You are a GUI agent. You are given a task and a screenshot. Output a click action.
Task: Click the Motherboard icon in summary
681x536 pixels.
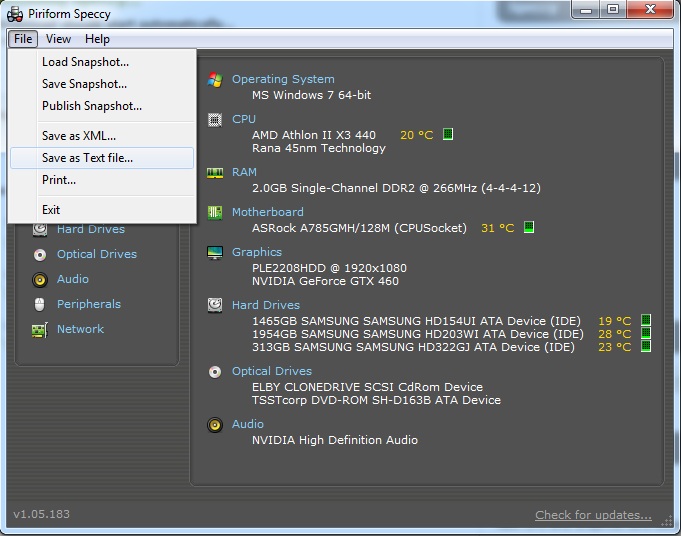(x=215, y=212)
